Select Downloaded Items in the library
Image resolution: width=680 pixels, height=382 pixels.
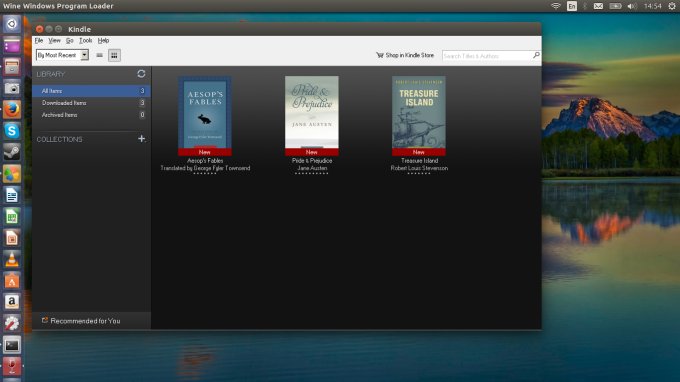tap(91, 103)
